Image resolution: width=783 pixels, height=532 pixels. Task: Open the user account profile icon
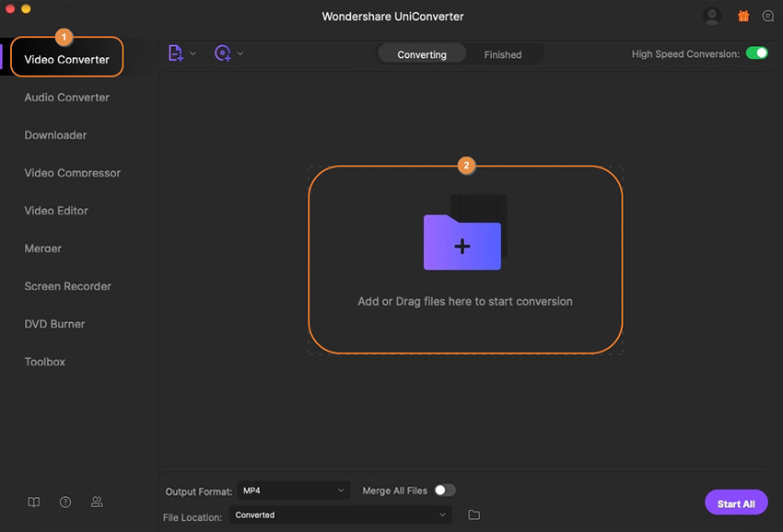(x=711, y=16)
